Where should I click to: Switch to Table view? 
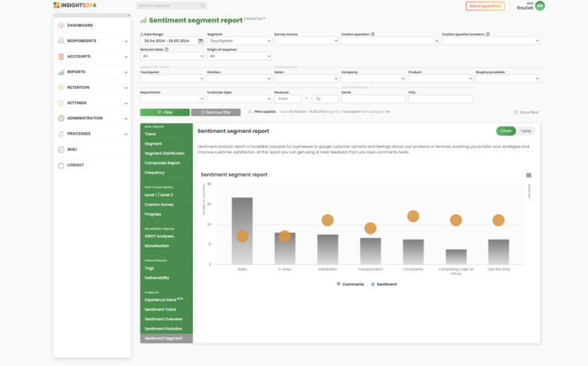point(526,131)
